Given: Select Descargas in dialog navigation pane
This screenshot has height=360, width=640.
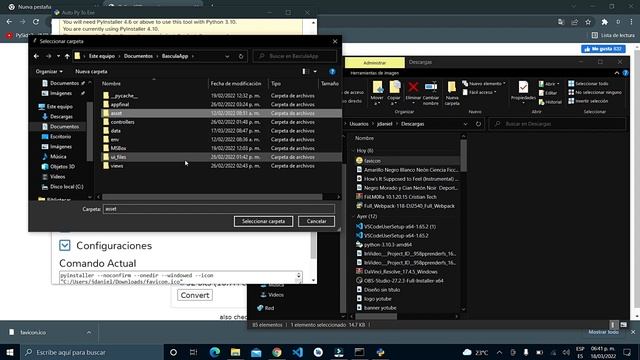Looking at the screenshot, I should (x=61, y=116).
